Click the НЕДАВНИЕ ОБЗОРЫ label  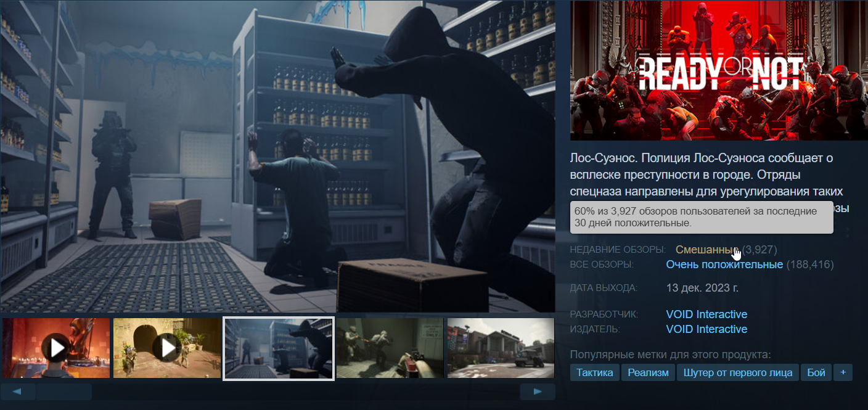coord(618,250)
